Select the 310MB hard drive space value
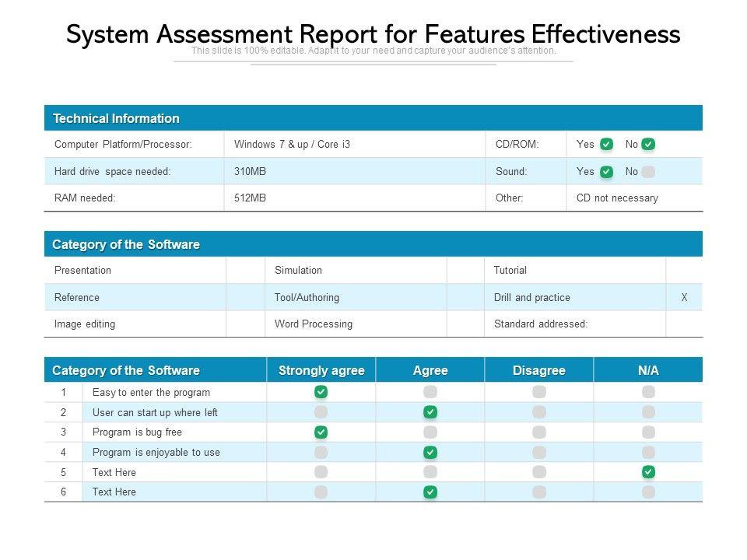The width and height of the screenshot is (747, 560). click(x=250, y=171)
